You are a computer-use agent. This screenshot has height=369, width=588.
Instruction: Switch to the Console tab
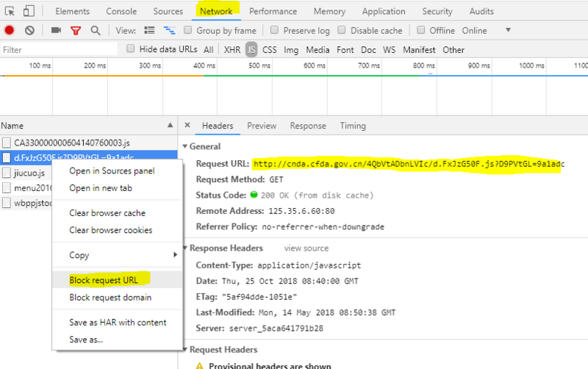point(121,11)
